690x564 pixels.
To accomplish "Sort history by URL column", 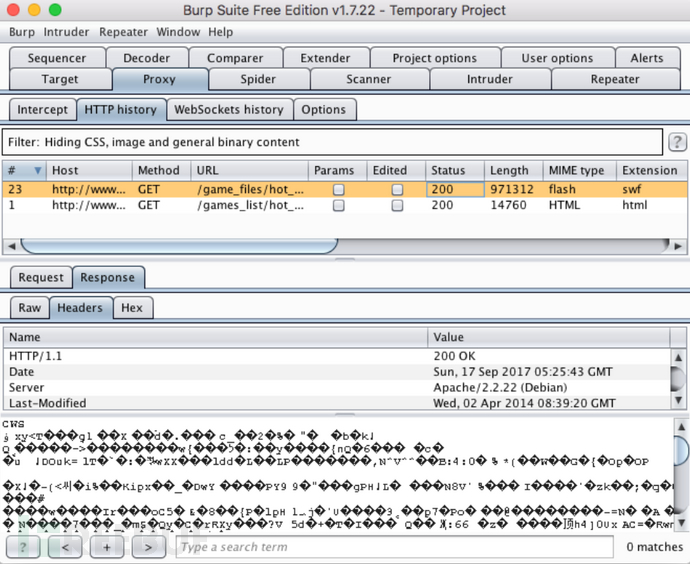I will point(250,170).
